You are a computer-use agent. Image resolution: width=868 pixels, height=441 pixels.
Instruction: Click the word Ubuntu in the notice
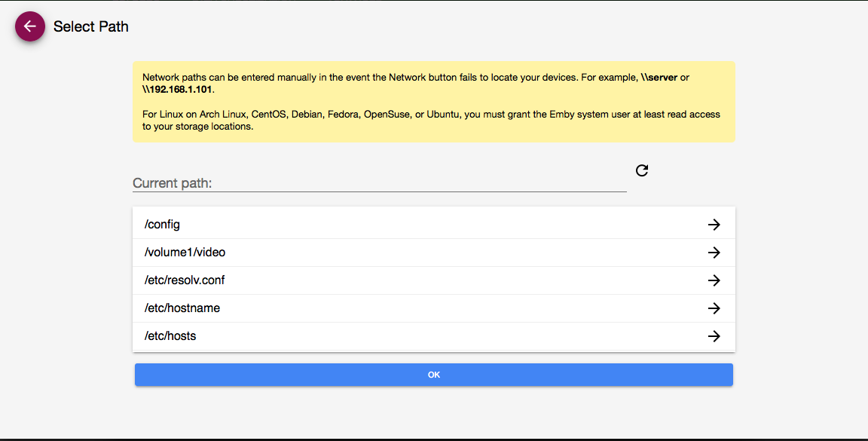coord(445,115)
